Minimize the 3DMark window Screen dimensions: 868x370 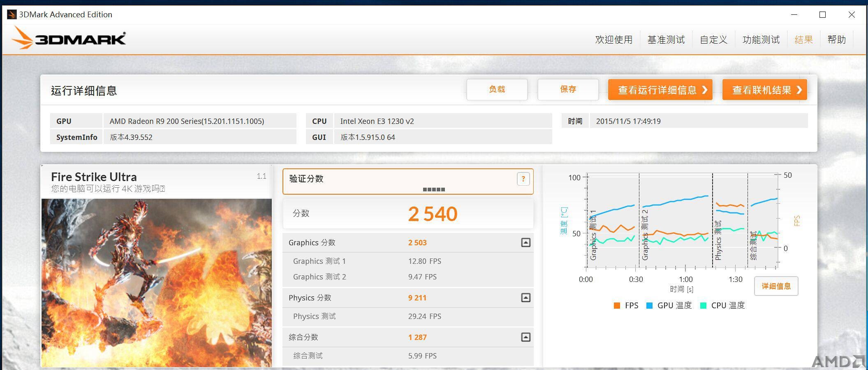click(794, 15)
